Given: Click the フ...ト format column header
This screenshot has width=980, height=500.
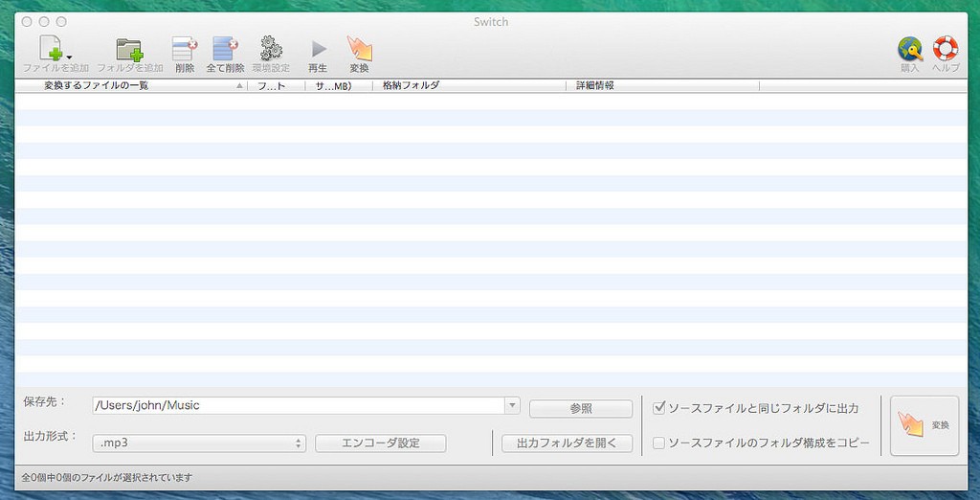Looking at the screenshot, I should click(277, 86).
